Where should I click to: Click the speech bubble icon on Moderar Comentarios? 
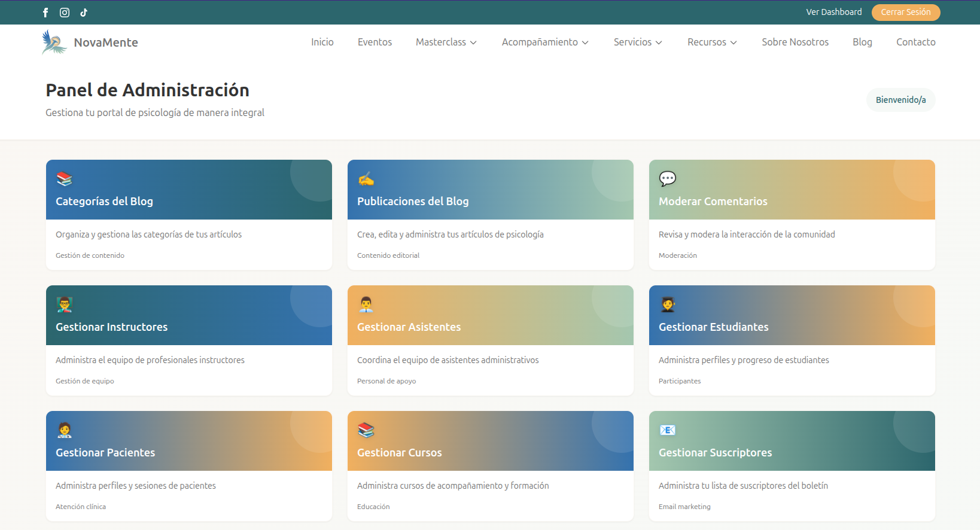(x=667, y=179)
